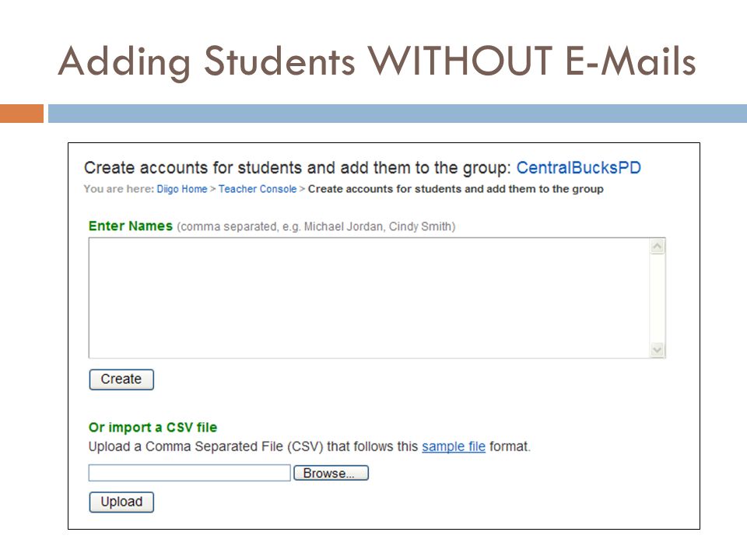Click the bold current-page breadcrumb text

[x=455, y=189]
